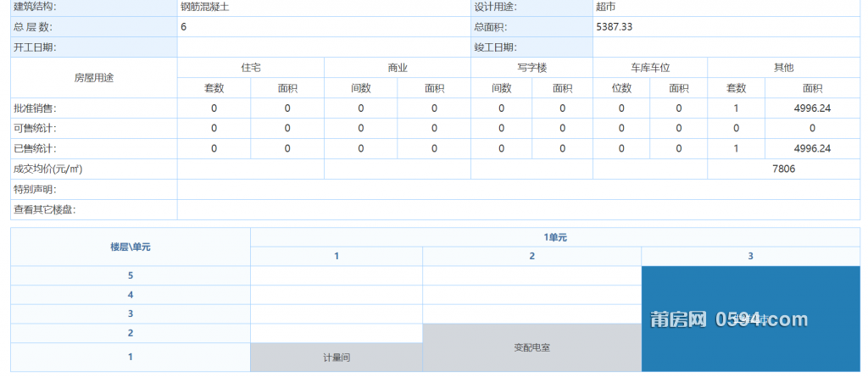Click the 批准销售: row label
This screenshot has width=868, height=377.
click(36, 108)
